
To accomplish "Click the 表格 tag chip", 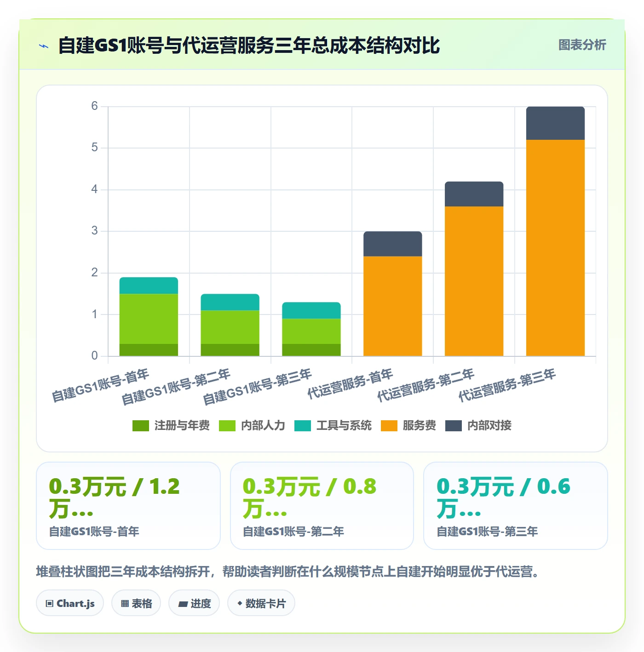I will 136,603.
